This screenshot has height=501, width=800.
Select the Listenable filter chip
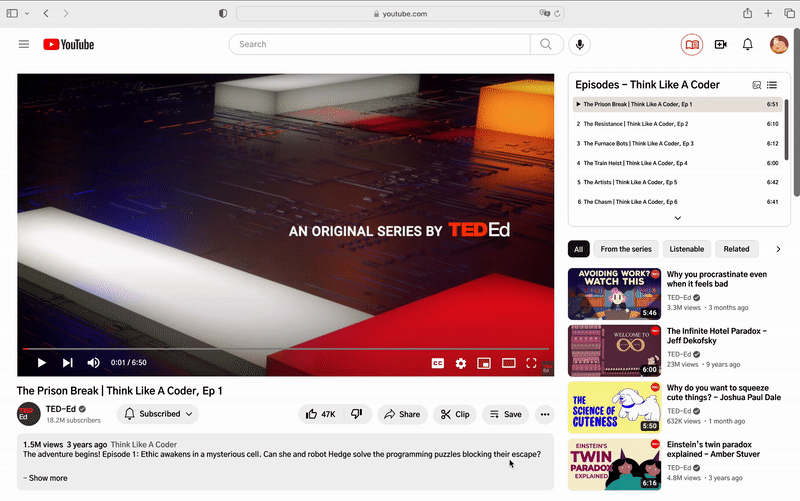(687, 249)
